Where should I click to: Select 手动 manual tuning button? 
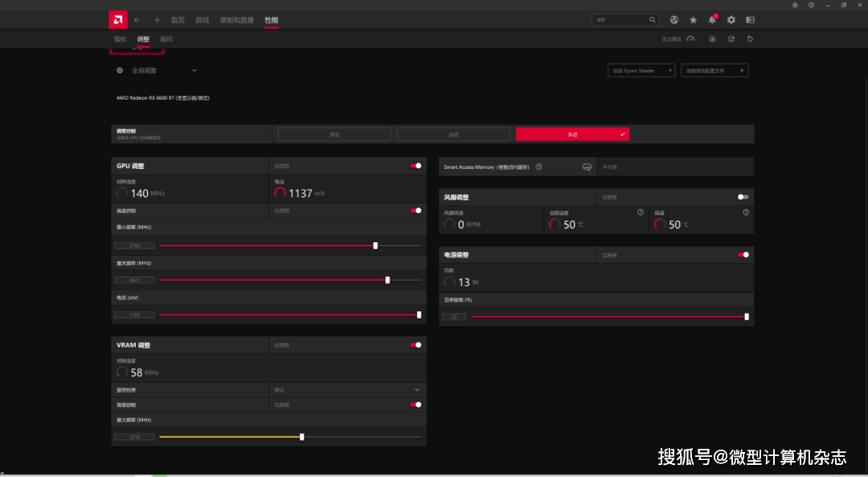pos(572,134)
